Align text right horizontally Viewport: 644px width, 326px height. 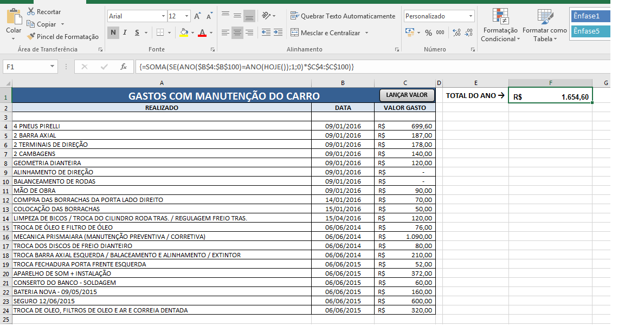(x=249, y=32)
